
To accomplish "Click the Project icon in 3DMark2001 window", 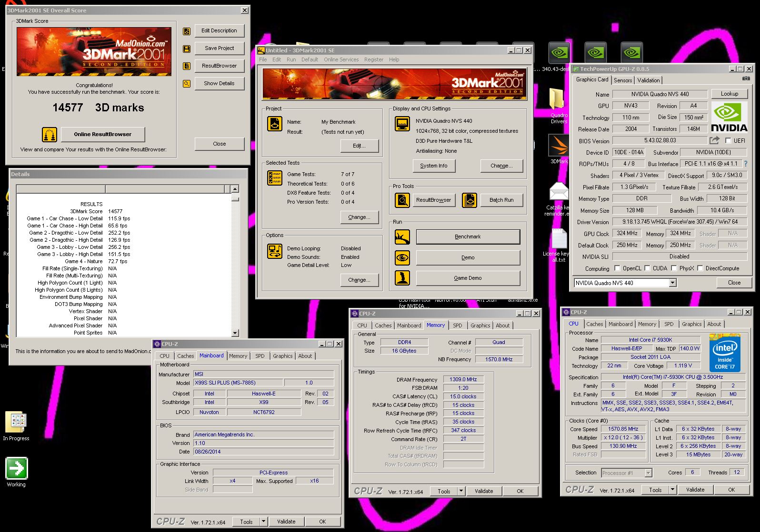I will click(x=275, y=124).
